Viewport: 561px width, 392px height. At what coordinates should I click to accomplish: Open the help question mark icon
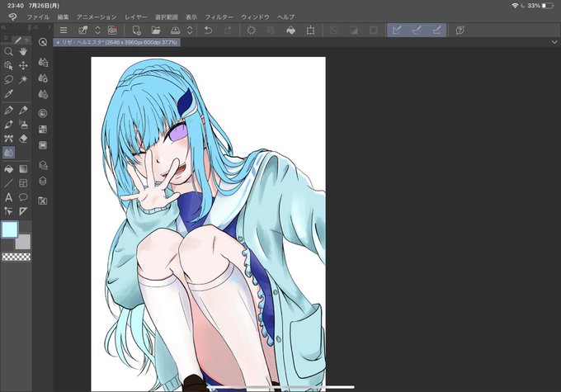(x=460, y=31)
